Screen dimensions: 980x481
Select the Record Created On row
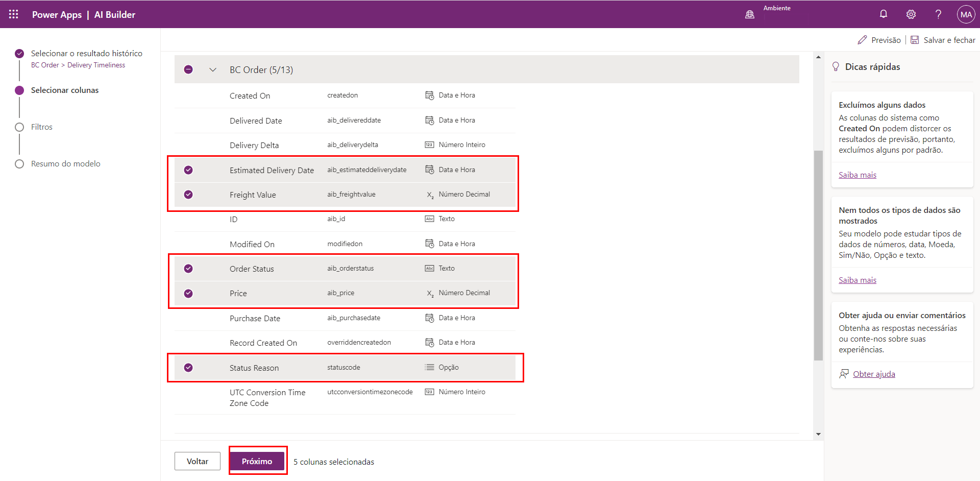click(x=345, y=343)
